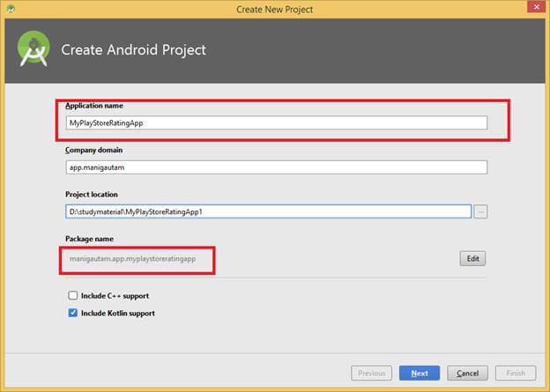Click the Company domain text field
Viewport: 550px width, 392px height.
click(x=276, y=167)
